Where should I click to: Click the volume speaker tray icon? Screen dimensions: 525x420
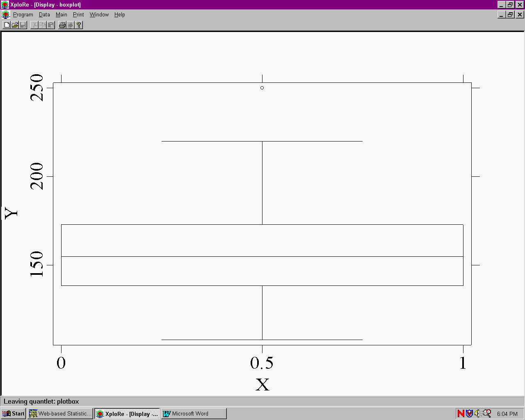tap(477, 413)
